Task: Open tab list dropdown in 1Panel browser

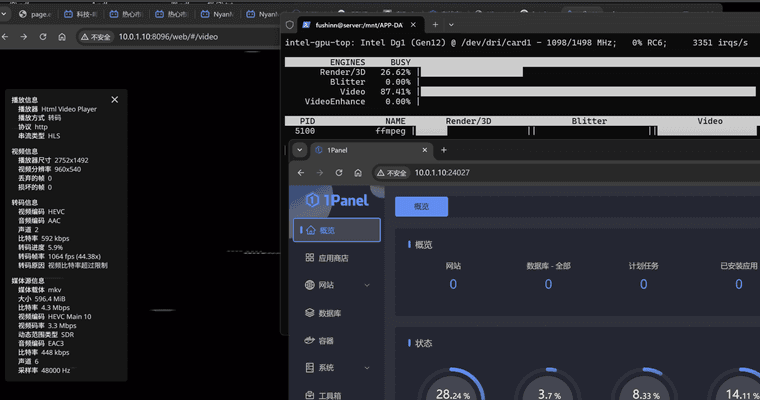Action: pyautogui.click(x=300, y=150)
